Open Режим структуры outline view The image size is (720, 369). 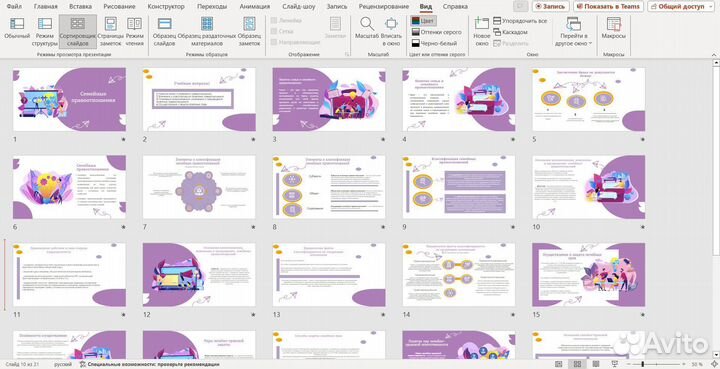tap(45, 31)
